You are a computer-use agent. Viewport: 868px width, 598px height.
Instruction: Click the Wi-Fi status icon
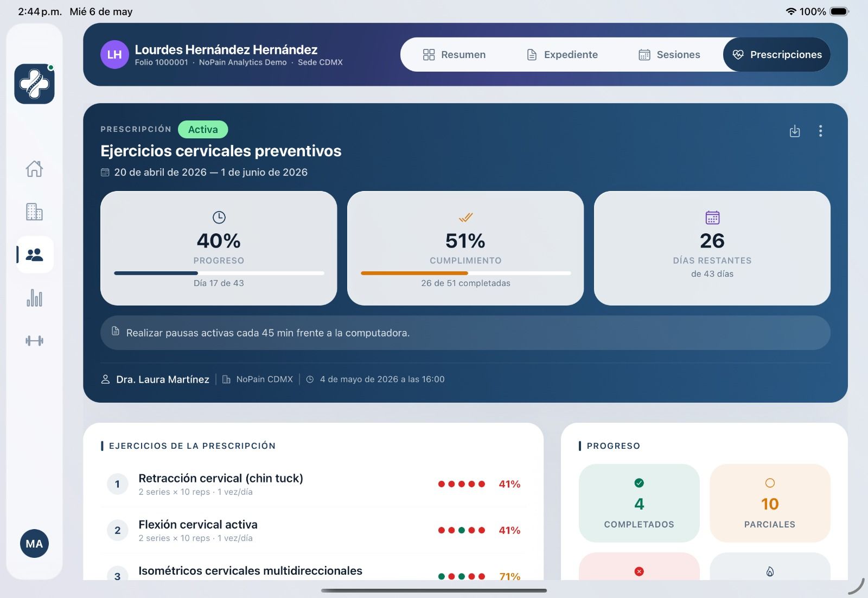(791, 11)
